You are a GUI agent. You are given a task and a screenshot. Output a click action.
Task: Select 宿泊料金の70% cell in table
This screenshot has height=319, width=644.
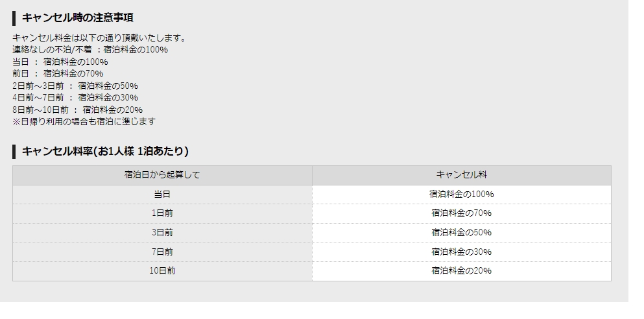[462, 213]
